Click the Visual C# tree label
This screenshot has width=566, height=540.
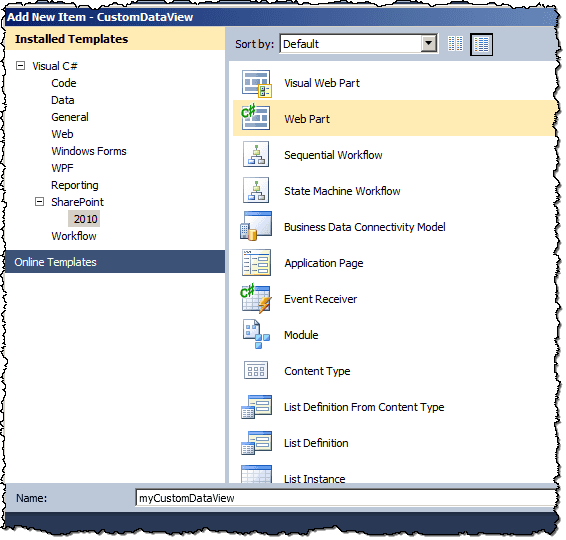(x=55, y=66)
